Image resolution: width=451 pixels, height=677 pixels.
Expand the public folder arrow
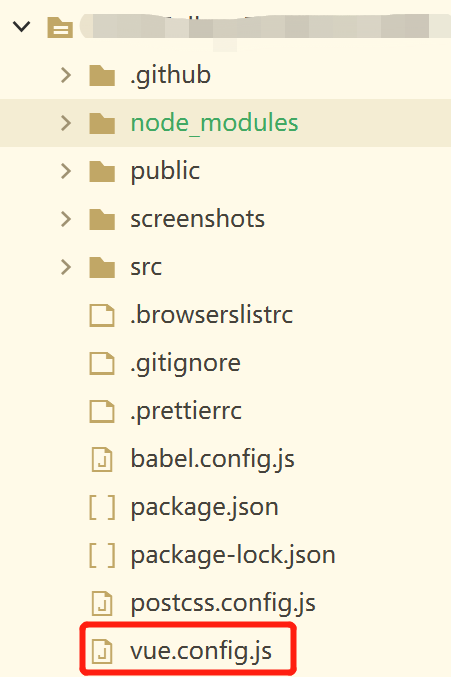(66, 171)
